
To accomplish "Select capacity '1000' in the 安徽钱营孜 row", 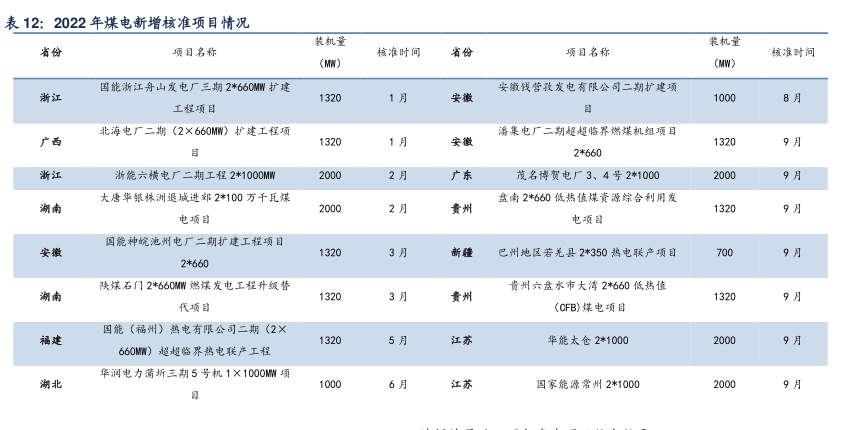I will pos(724,98).
